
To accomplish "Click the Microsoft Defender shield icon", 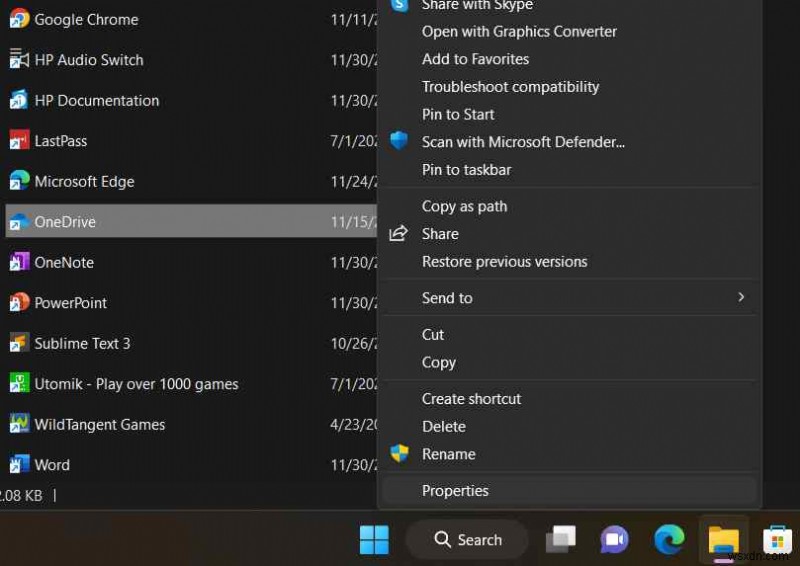I will (x=399, y=140).
